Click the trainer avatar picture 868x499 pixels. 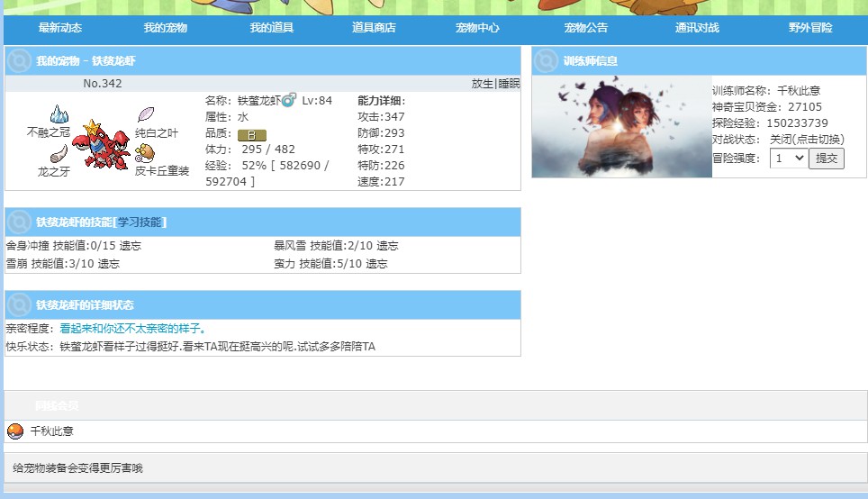pyautogui.click(x=621, y=126)
